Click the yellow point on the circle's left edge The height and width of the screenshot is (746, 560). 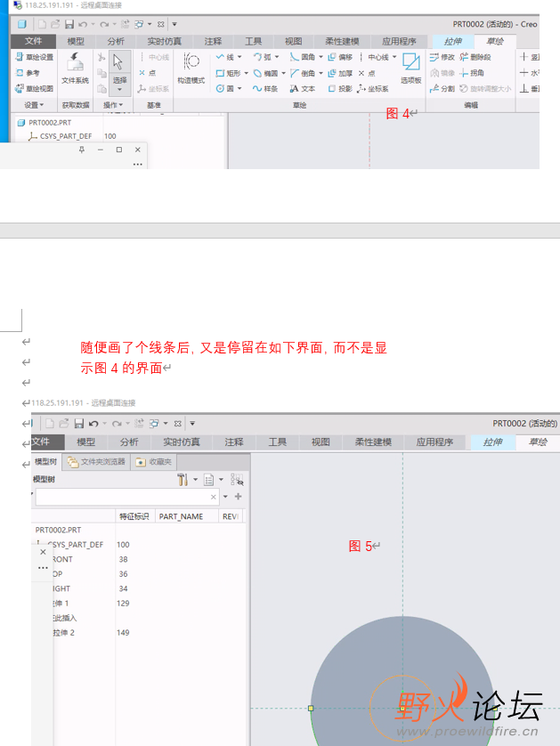pos(311,708)
